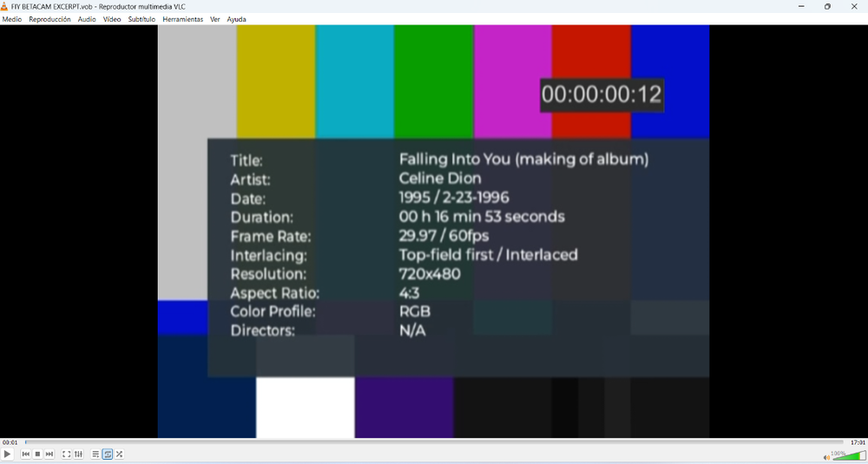Toggle fullscreen video mode
The width and height of the screenshot is (868, 464).
point(67,454)
